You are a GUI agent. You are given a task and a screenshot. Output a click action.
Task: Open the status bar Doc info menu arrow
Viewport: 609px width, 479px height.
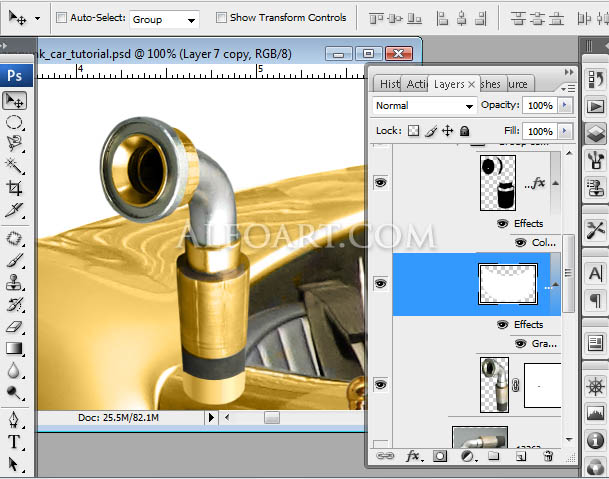[211, 418]
